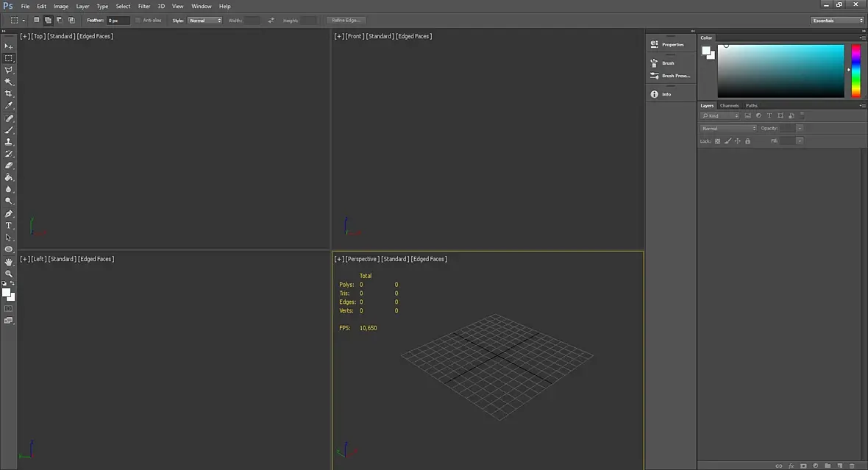Pick the Eyedropper tool
Screen dimensions: 868x470
point(9,106)
